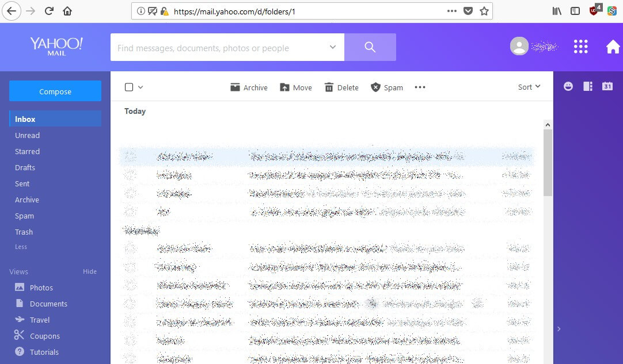The image size is (623, 364).
Task: Click the message list scrollbar thumb
Action: click(548, 162)
